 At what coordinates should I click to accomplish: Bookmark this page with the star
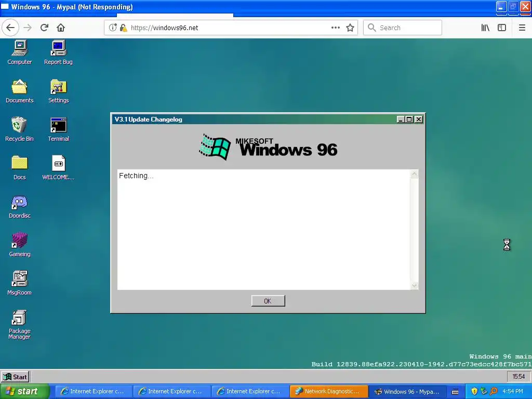[x=350, y=28]
